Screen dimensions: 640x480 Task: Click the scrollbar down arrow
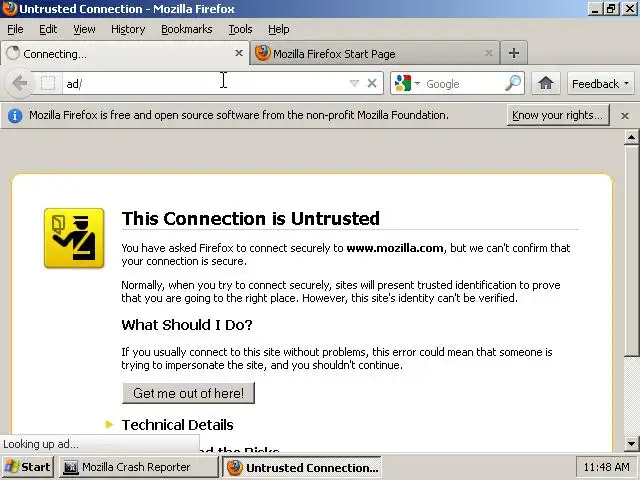(x=631, y=443)
